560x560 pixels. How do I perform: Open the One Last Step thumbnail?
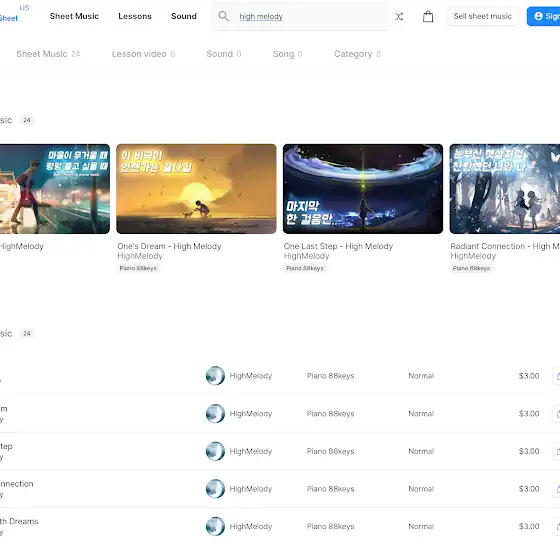[x=363, y=189]
